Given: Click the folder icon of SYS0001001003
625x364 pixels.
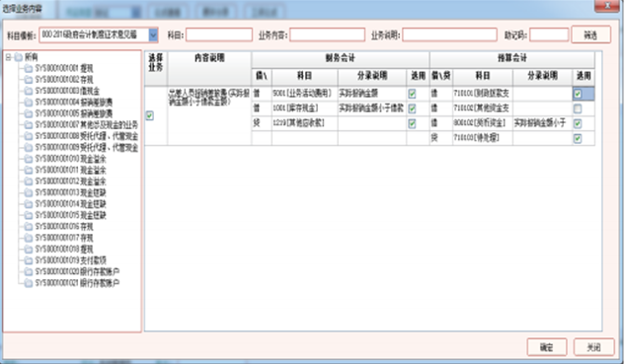Looking at the screenshot, I should tap(29, 91).
